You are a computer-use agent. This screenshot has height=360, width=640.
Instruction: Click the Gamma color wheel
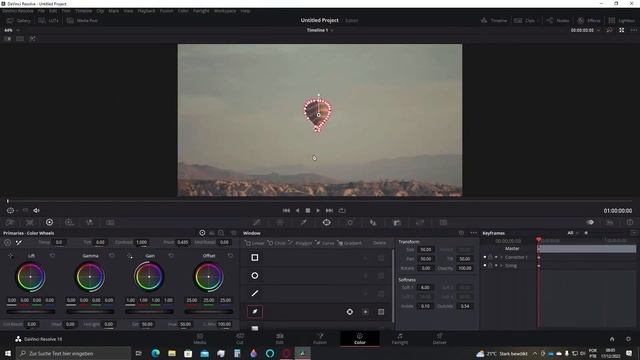click(90, 277)
